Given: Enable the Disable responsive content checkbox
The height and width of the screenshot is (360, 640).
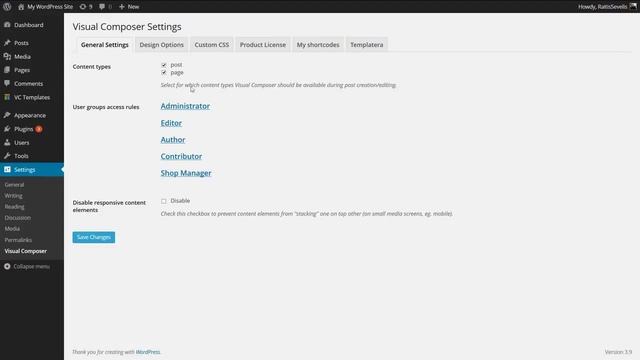Looking at the screenshot, I should click(164, 201).
